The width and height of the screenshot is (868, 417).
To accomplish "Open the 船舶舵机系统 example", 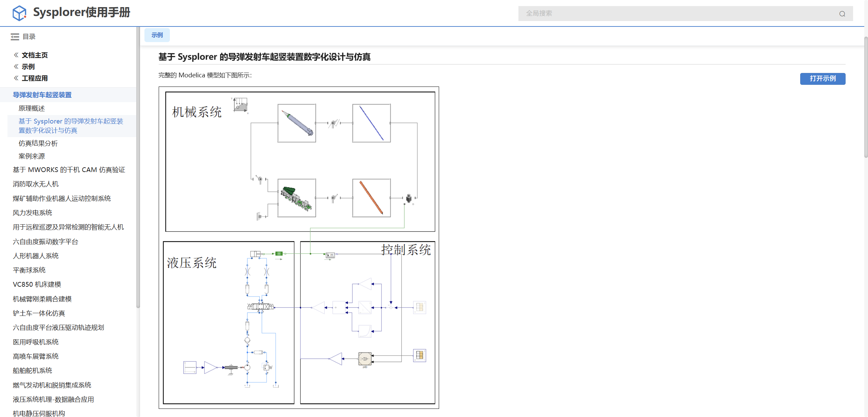I will 33,371.
